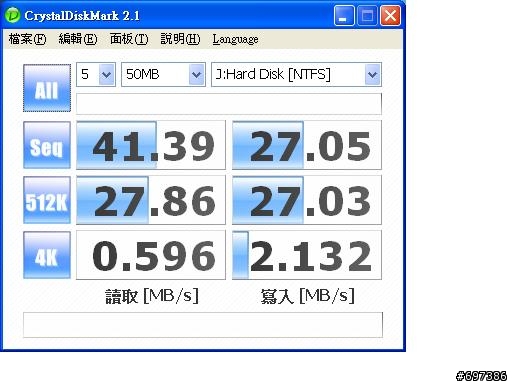Viewport: 512px width, 384px height.
Task: Start the 512K random test
Action: (x=47, y=200)
